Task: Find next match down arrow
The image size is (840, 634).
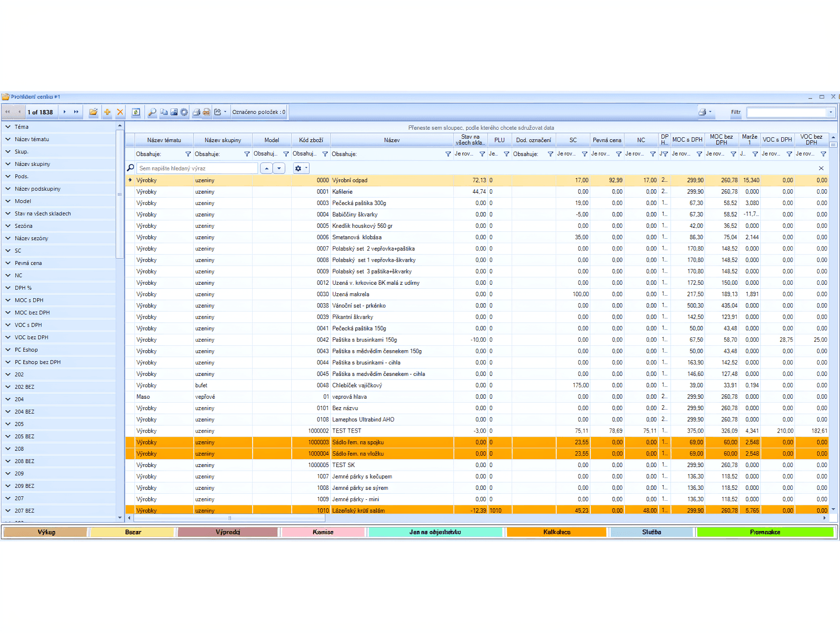Action: [x=279, y=168]
